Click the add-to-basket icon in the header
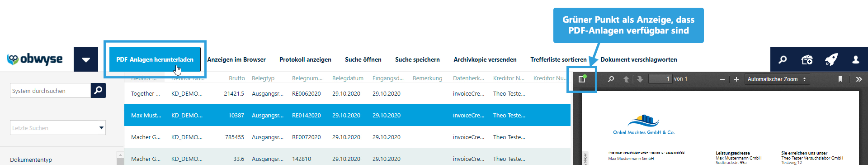 coord(807,59)
